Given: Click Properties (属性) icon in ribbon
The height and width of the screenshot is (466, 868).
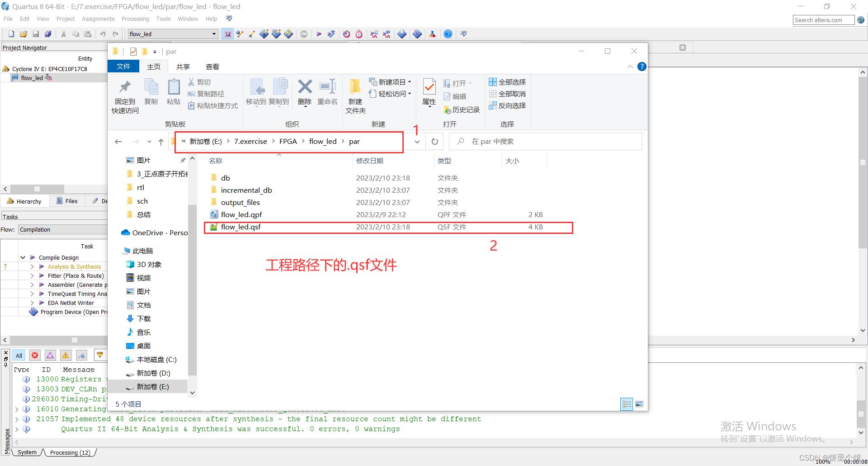Looking at the screenshot, I should click(x=429, y=92).
